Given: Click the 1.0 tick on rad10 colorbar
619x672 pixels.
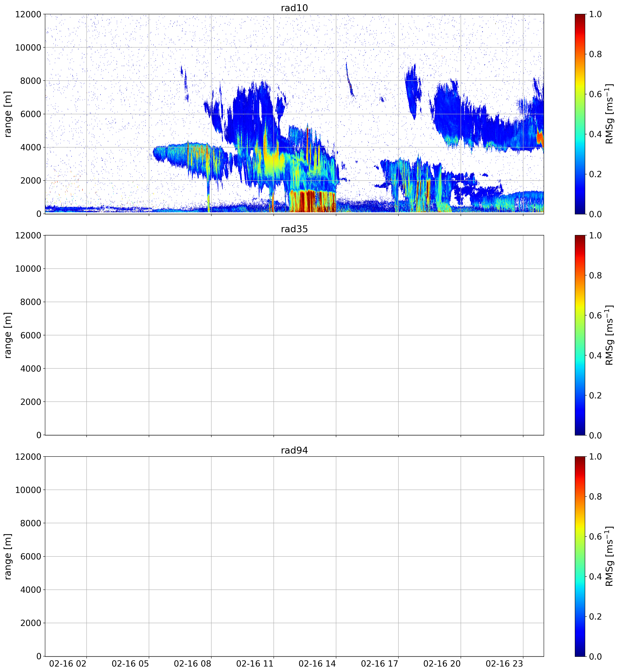Looking at the screenshot, I should pos(596,14).
